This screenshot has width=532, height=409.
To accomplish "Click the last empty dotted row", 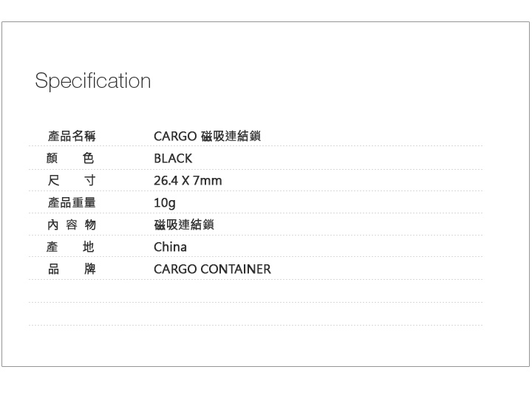I will click(255, 315).
